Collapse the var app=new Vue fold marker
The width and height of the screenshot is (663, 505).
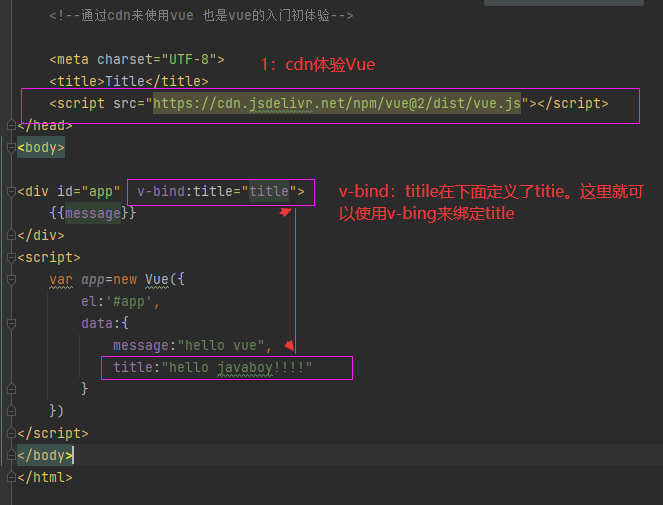[11, 279]
